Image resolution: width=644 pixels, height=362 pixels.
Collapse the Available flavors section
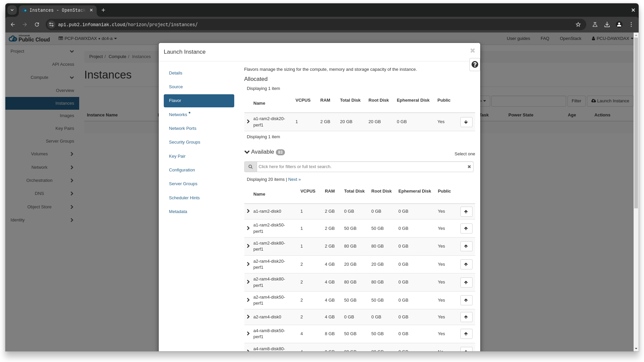point(247,152)
